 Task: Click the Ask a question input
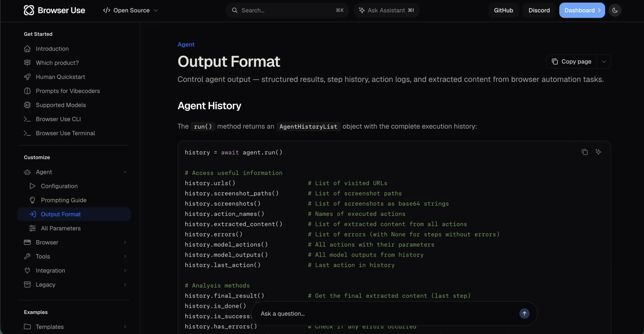tap(387, 314)
